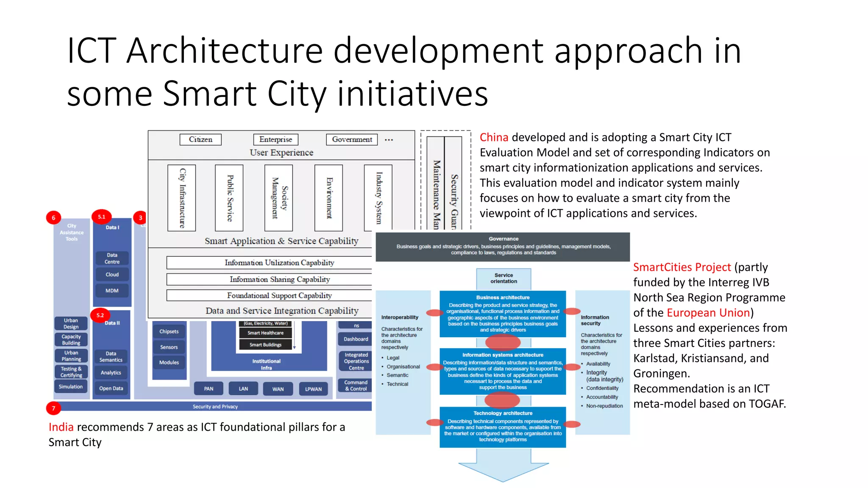Click the Open Data block

coord(111,388)
